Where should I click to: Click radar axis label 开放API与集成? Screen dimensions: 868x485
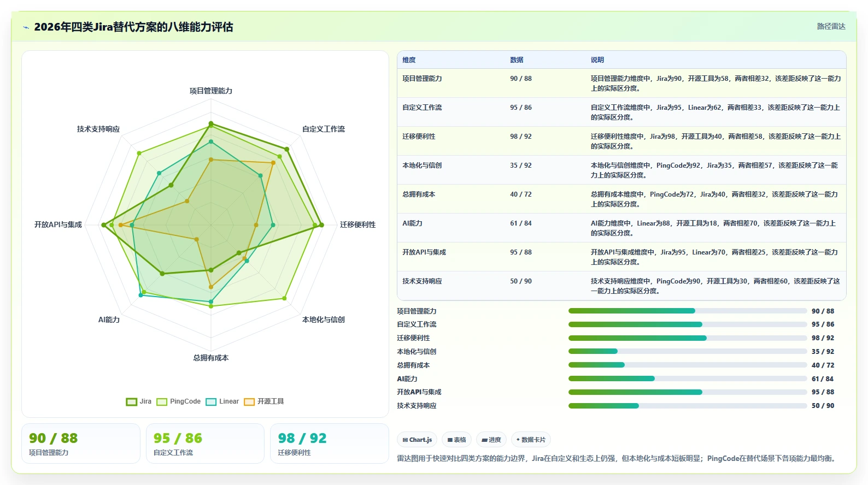(x=58, y=224)
